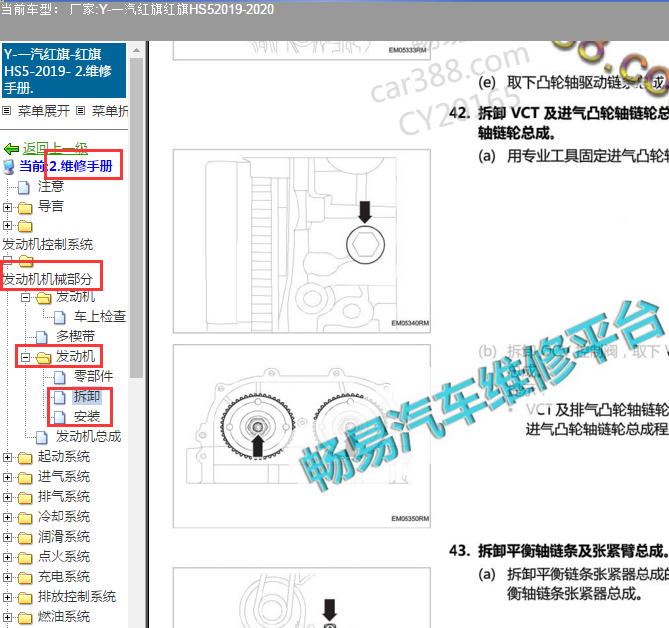Open the 充电系统 section
The image size is (669, 628).
pyautogui.click(x=64, y=576)
